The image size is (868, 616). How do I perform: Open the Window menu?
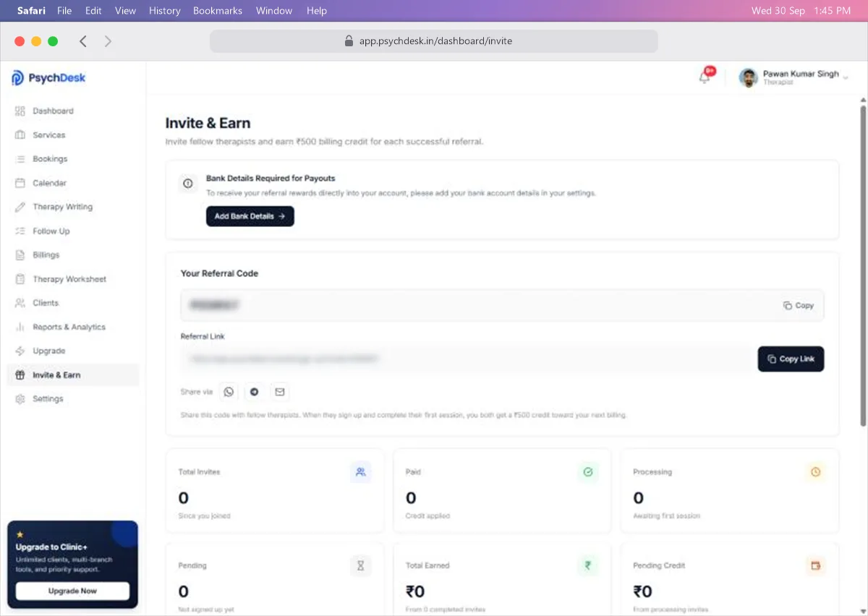click(x=274, y=11)
